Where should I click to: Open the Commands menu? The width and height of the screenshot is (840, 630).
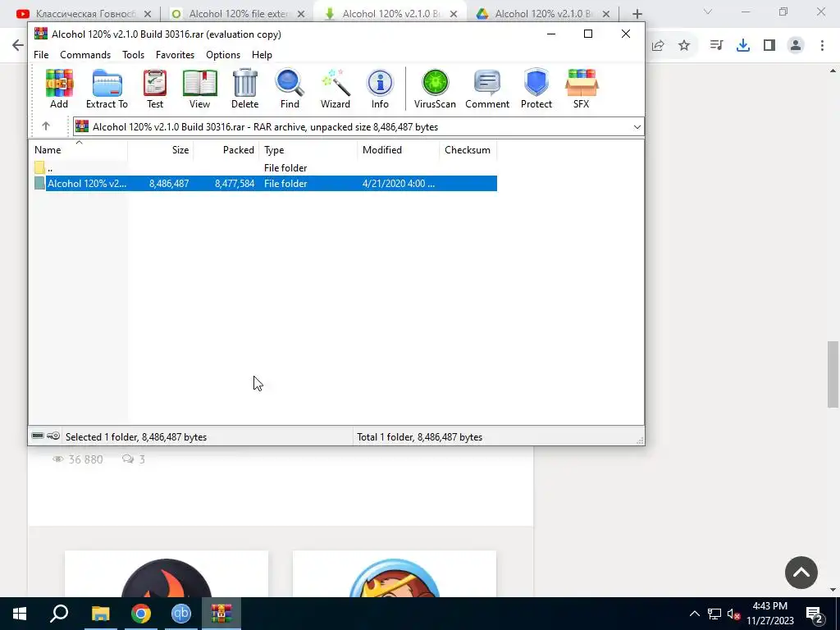(x=85, y=55)
